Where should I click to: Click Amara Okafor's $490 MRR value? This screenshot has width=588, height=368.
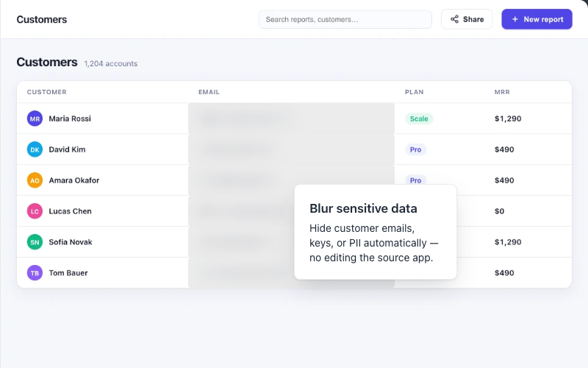(504, 180)
